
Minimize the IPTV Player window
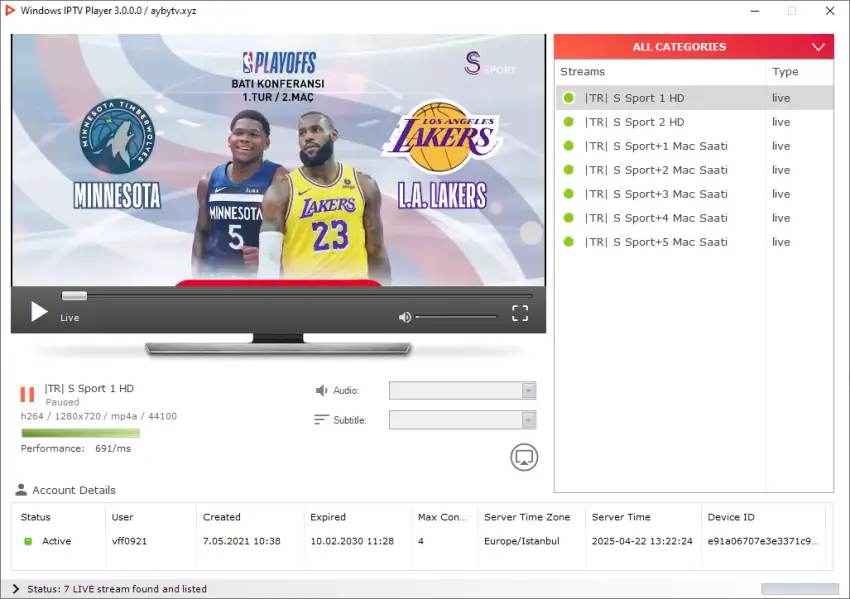(x=755, y=11)
